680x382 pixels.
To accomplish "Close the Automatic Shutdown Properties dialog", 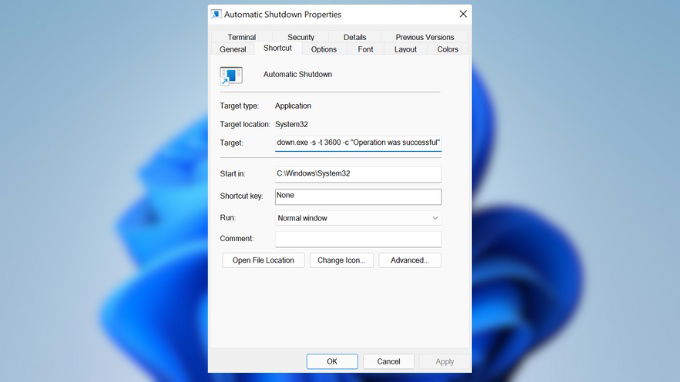I will [x=463, y=14].
